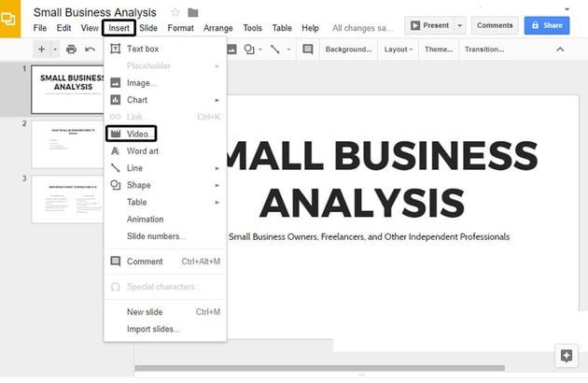Click the All changes saved status text
Image resolution: width=588 pixels, height=383 pixels.
363,28
